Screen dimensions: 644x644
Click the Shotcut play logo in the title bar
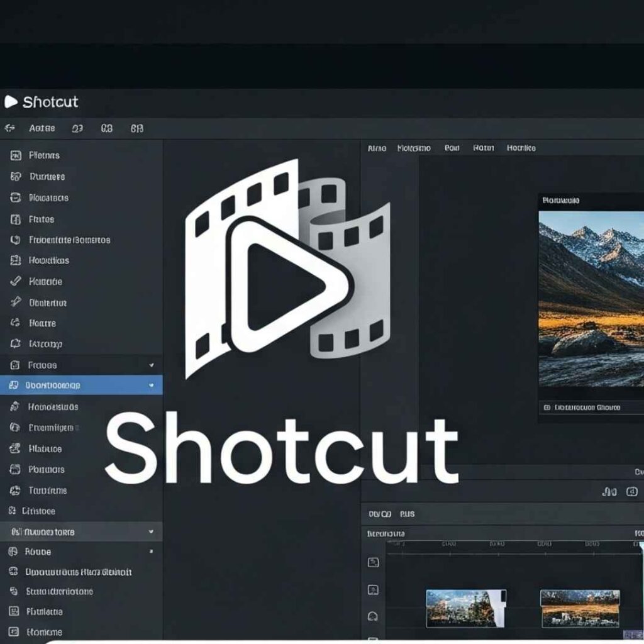click(11, 101)
